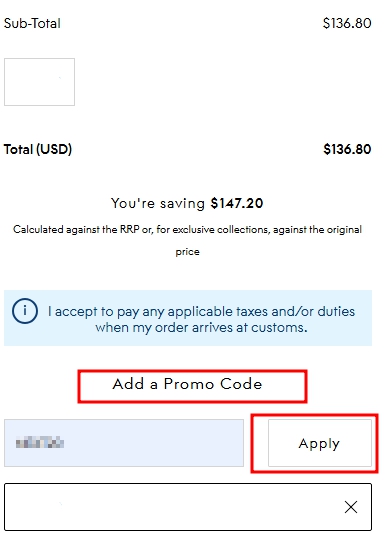This screenshot has width=386, height=557.
Task: Click the You're saving text
Action: [x=158, y=204]
